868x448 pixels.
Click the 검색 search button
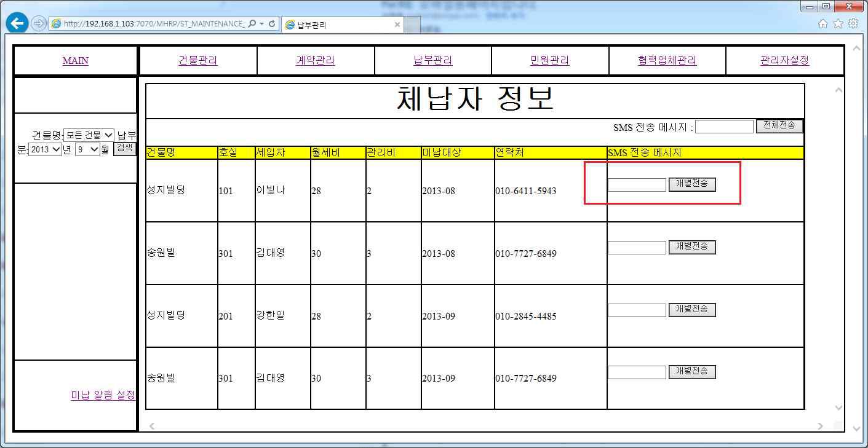(124, 149)
